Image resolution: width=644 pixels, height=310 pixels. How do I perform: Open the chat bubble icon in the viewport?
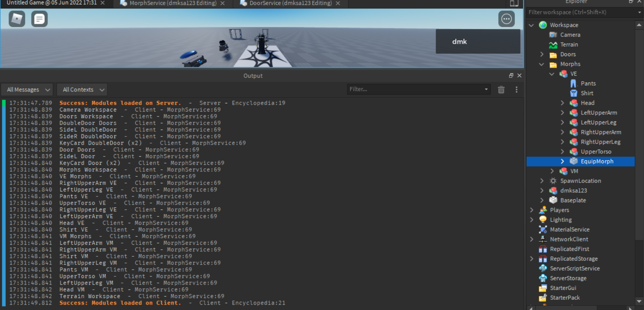(x=39, y=19)
